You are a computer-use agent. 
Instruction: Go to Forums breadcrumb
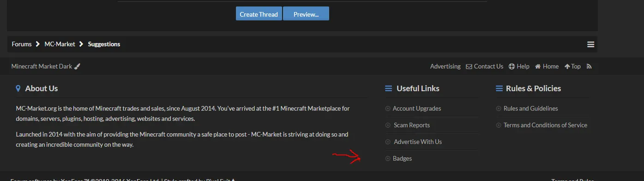(22, 44)
